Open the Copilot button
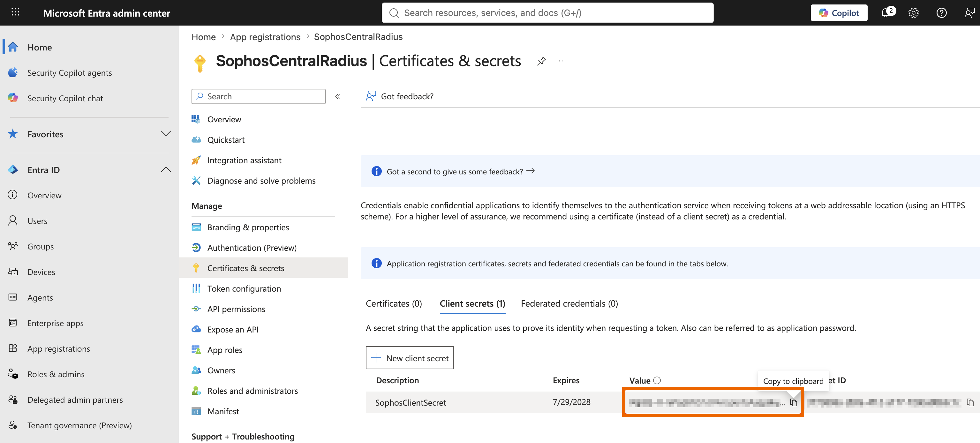The image size is (980, 443). (x=839, y=13)
